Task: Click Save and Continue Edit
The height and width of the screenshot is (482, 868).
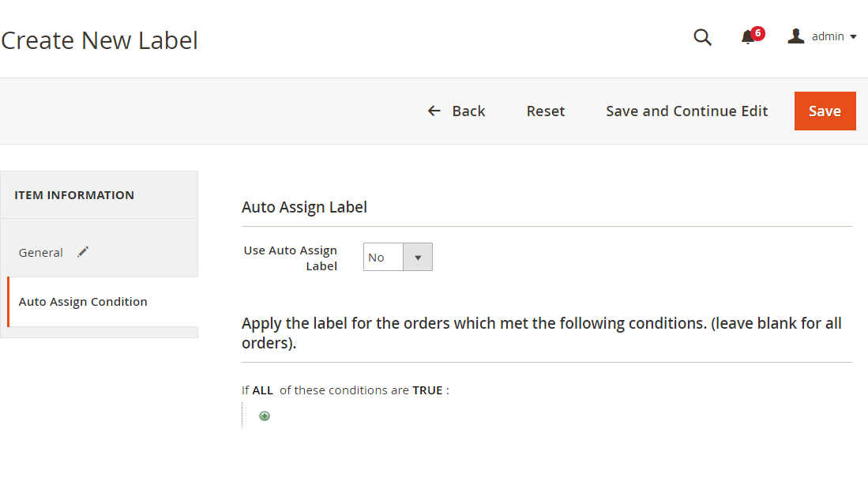Action: point(686,111)
